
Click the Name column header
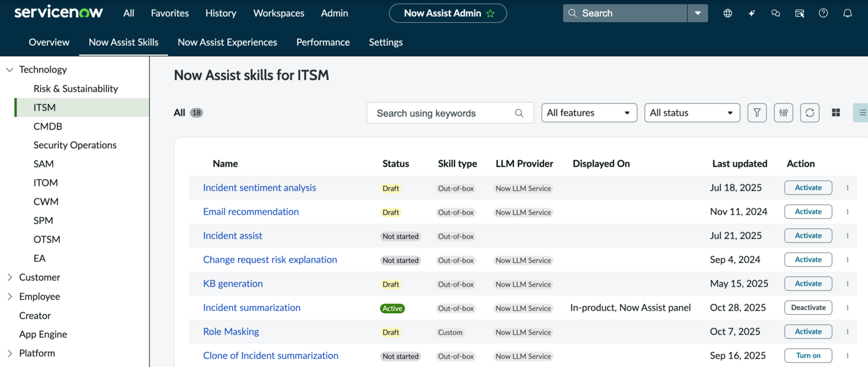(x=225, y=164)
